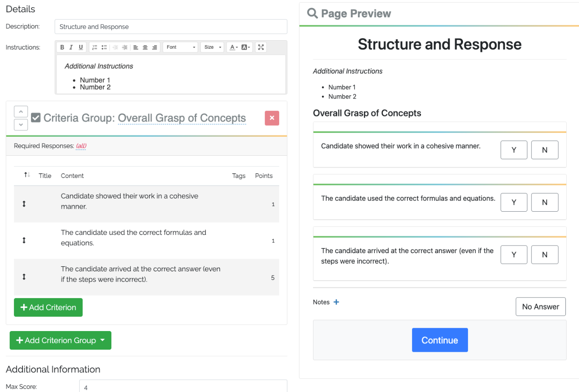579x392 pixels.
Task: Delete the Overall Grasp of Concepts group
Action: (x=272, y=118)
